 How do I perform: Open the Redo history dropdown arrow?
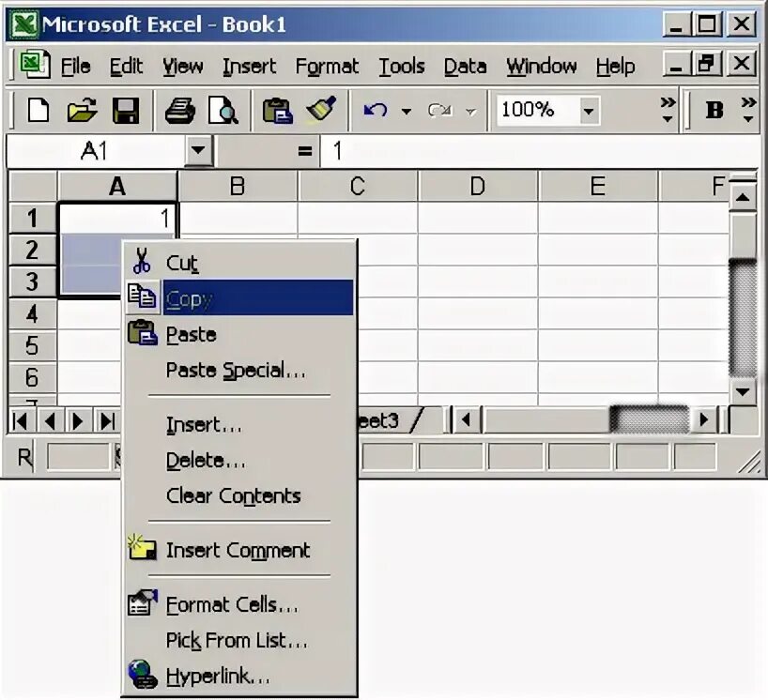471,112
